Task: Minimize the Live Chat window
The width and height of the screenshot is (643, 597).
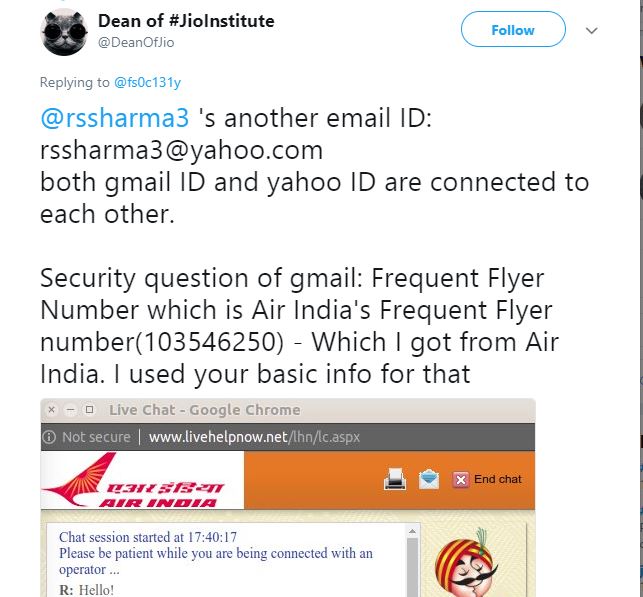Action: [71, 410]
